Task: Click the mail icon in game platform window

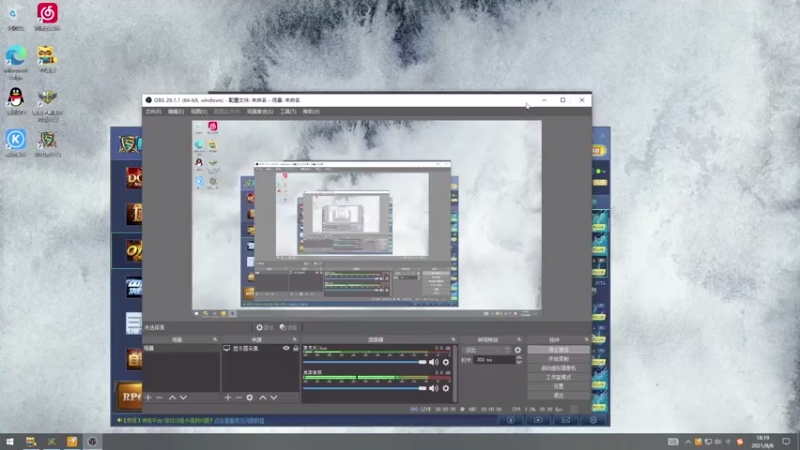Action: [565, 420]
